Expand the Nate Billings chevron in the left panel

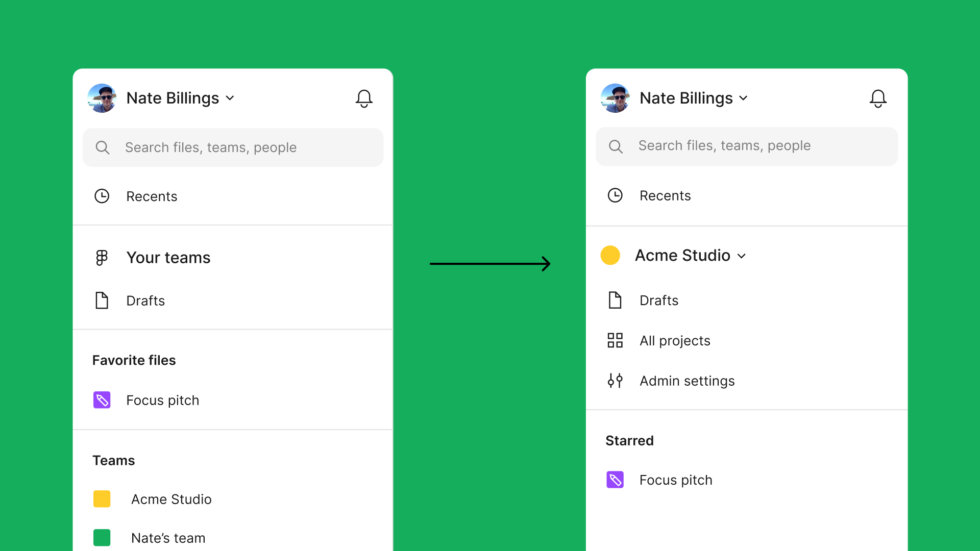pyautogui.click(x=230, y=98)
